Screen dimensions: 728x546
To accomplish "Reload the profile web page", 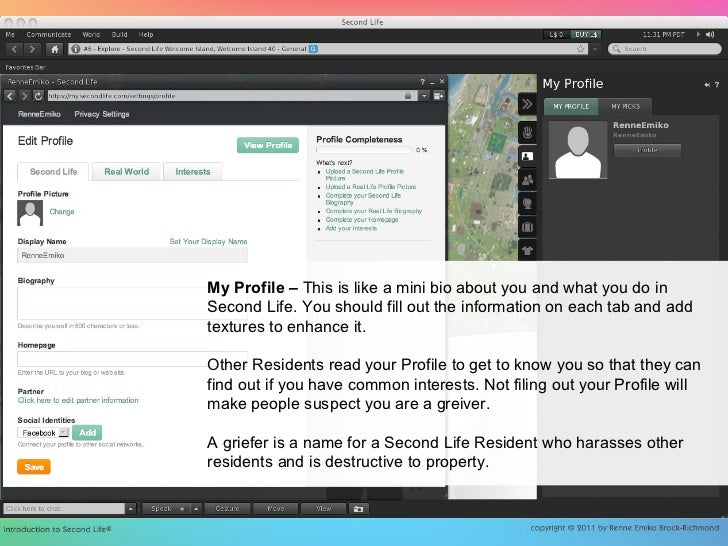I will (38, 96).
